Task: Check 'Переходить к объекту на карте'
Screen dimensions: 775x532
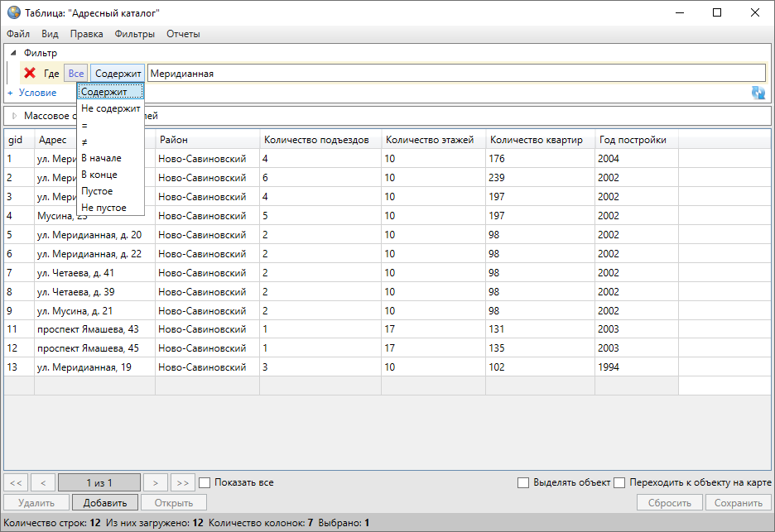Action: (x=619, y=482)
